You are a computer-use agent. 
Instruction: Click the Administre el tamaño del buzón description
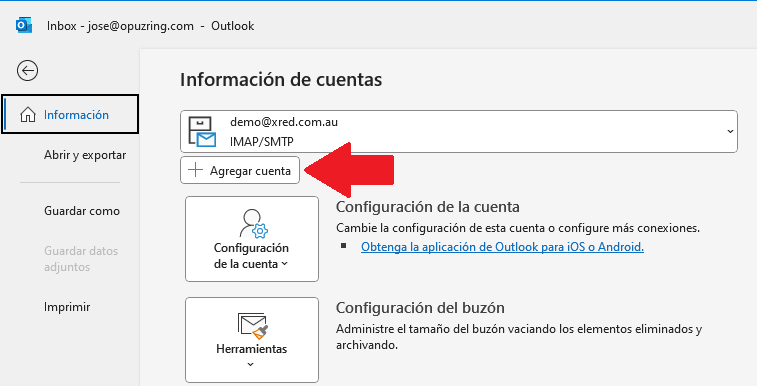(519, 337)
